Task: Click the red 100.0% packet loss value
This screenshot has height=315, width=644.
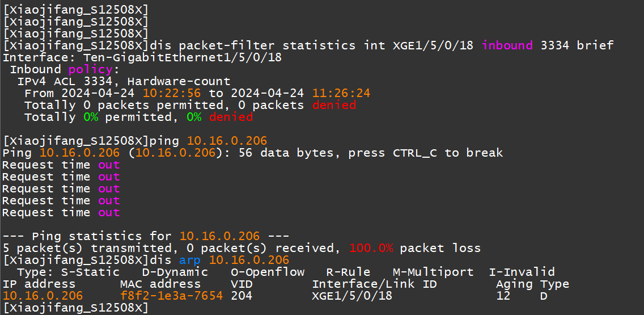Action: click(x=371, y=248)
